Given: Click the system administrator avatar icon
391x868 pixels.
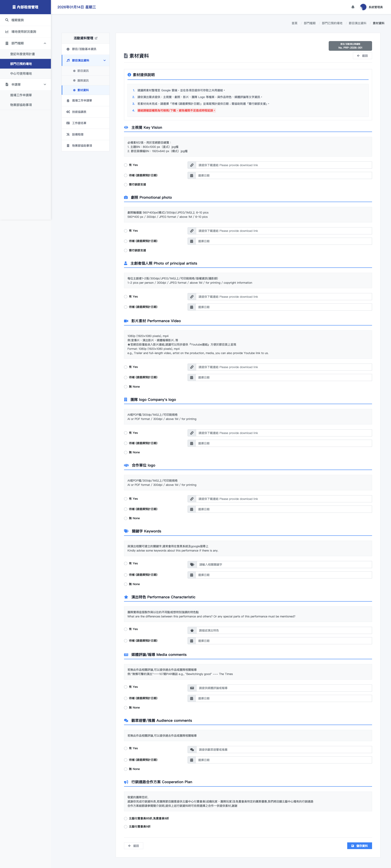Looking at the screenshot, I should point(363,7).
